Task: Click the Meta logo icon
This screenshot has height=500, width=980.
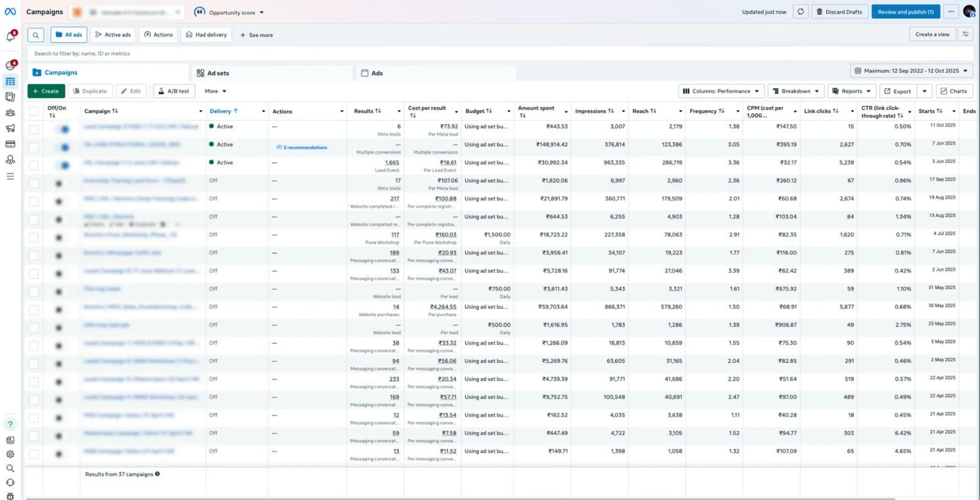Action: pos(10,12)
